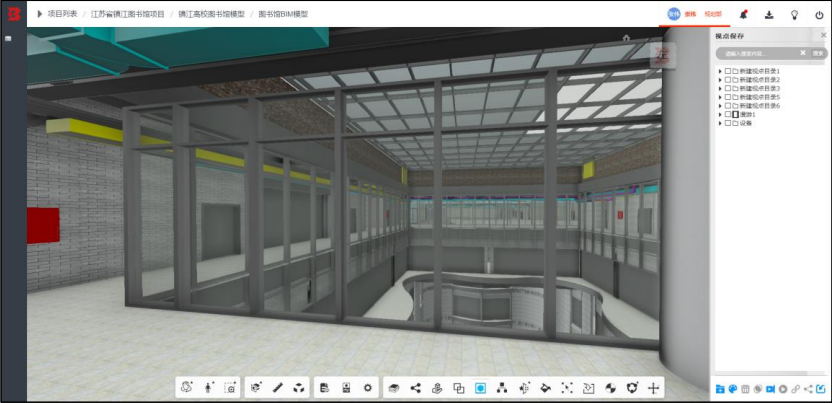Image resolution: width=832 pixels, height=403 pixels.
Task: Click 图书馆BIM模型 breadcrumb
Action: [283, 14]
